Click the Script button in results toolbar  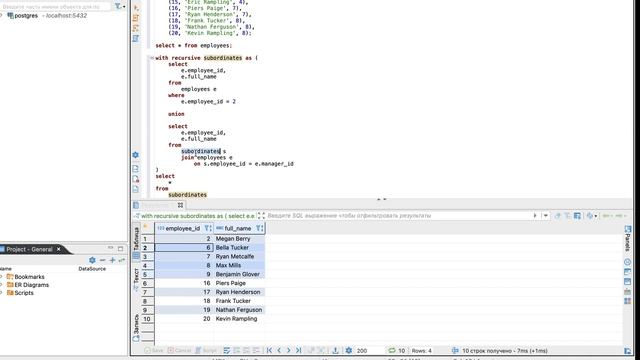[x=206, y=350]
